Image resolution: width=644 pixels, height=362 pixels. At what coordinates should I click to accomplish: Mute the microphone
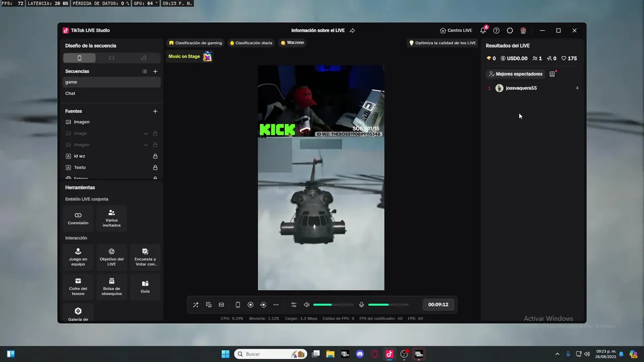pos(361,305)
